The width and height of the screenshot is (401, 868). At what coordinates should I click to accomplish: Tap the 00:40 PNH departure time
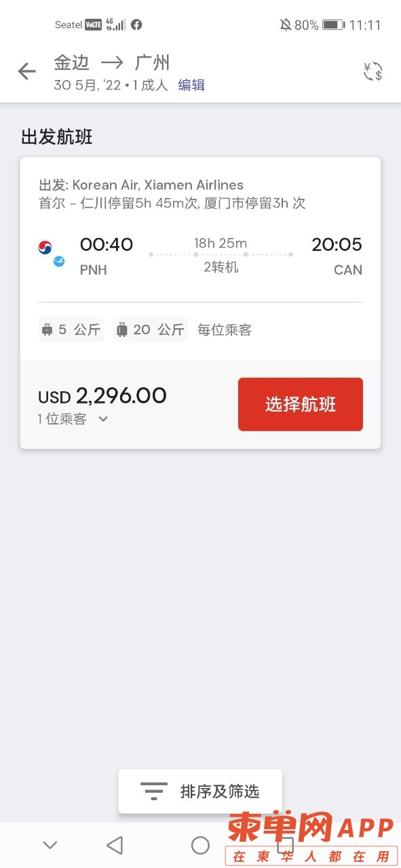(107, 256)
